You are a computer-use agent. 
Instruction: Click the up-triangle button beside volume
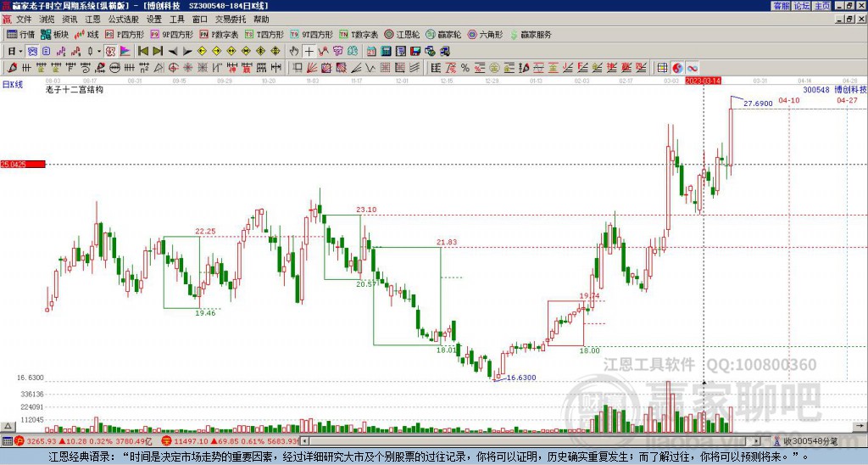click(x=7, y=427)
